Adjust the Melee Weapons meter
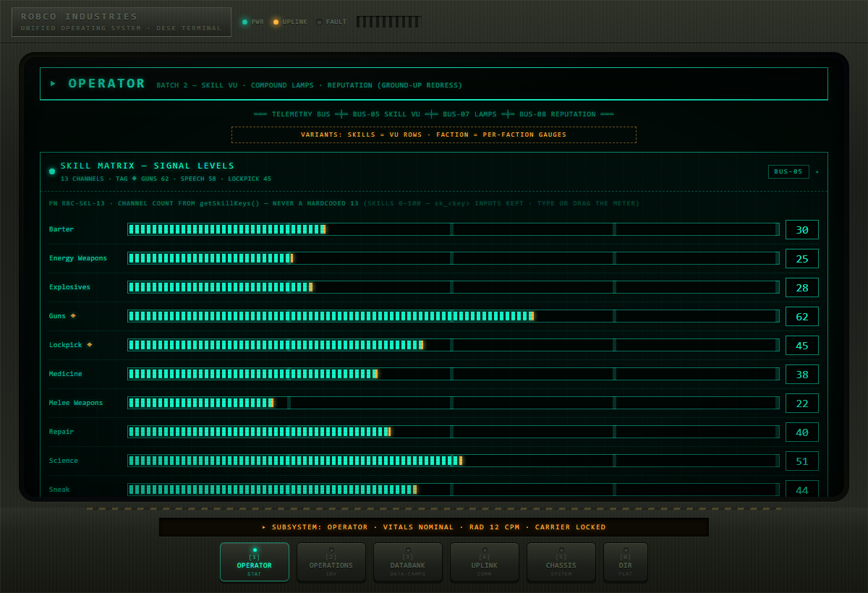Screen dimensions: 868x593 tap(454, 403)
